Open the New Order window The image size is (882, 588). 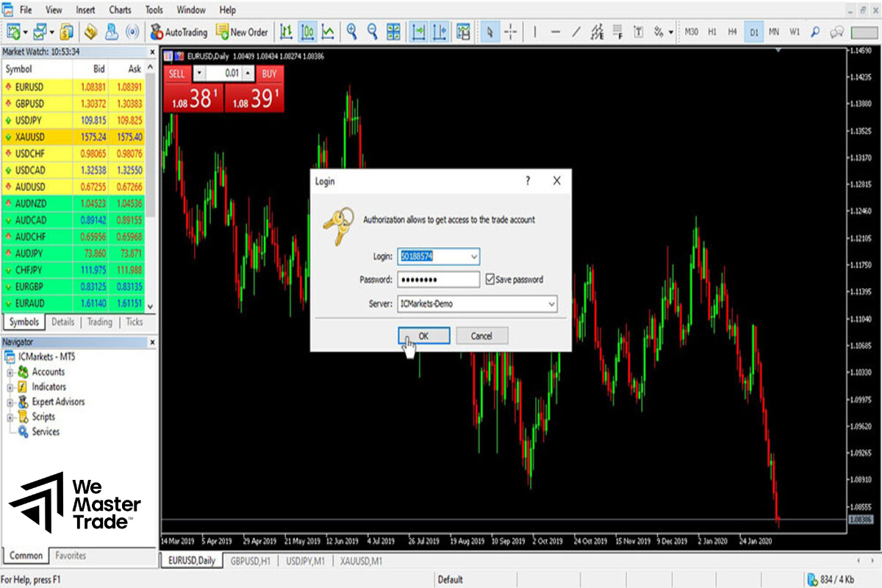(242, 32)
